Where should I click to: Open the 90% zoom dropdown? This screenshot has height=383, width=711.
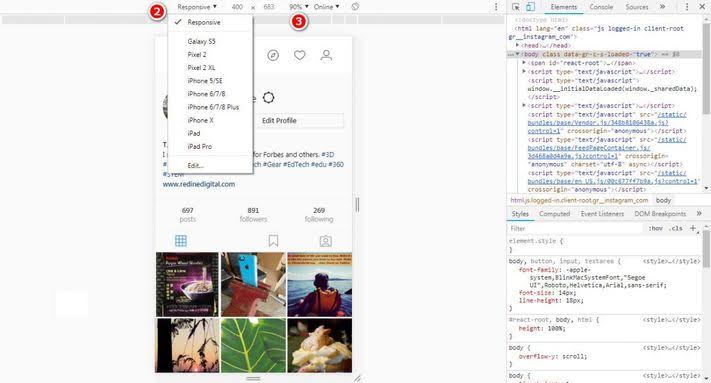pos(298,7)
